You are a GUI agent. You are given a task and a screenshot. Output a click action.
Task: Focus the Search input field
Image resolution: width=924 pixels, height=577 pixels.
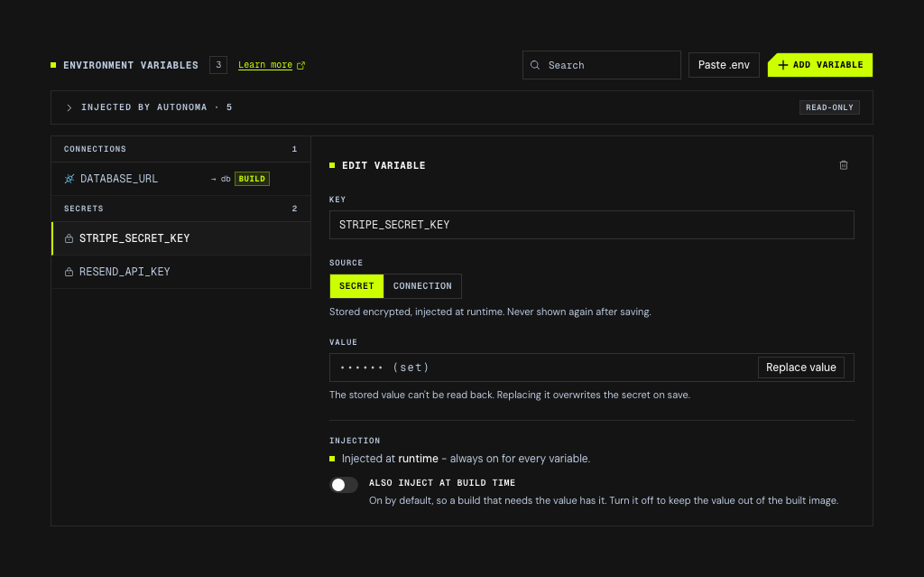pyautogui.click(x=602, y=65)
